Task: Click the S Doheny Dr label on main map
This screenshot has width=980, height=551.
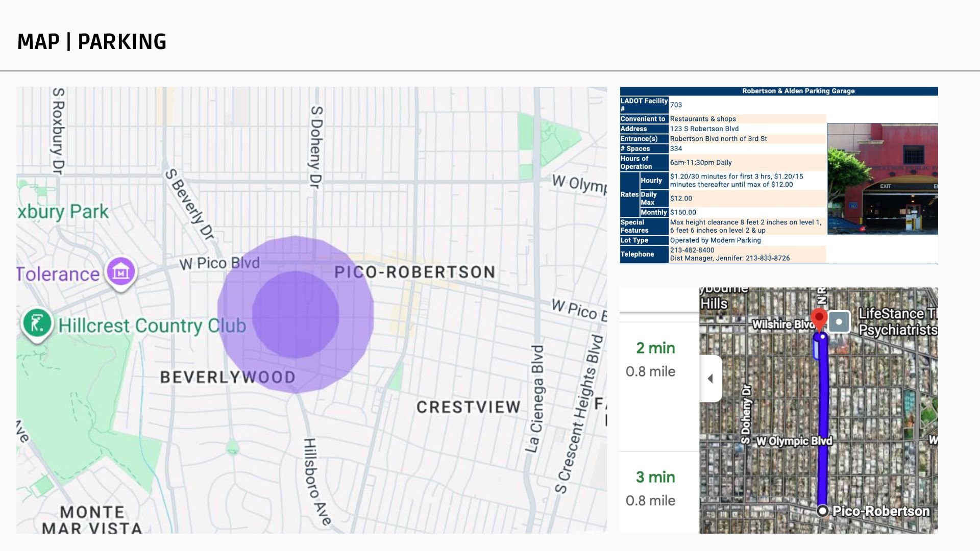Action: pos(316,147)
